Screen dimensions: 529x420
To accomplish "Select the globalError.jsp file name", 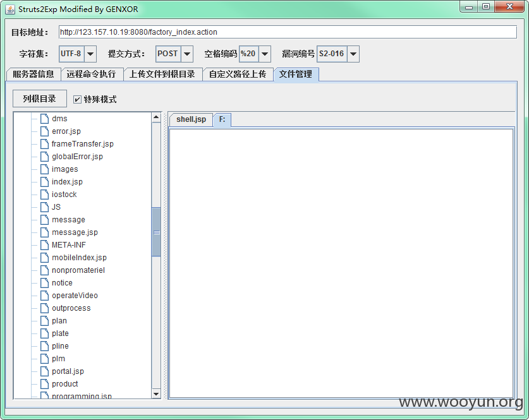I will click(x=77, y=157).
